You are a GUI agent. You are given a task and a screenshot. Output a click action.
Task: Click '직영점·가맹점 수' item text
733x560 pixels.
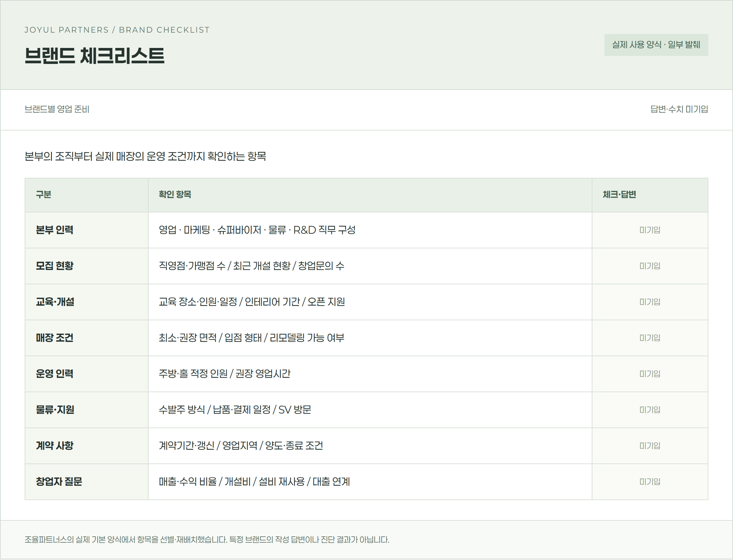[x=192, y=266]
